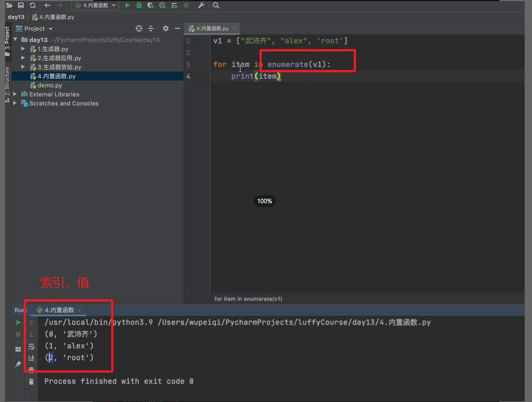This screenshot has width=532, height=402.
Task: Clear console with trash icon
Action: [31, 382]
